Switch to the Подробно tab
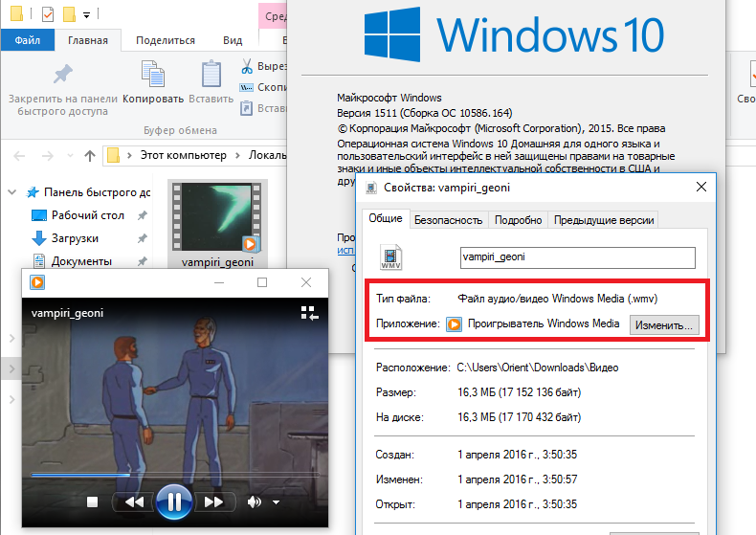 tap(519, 220)
